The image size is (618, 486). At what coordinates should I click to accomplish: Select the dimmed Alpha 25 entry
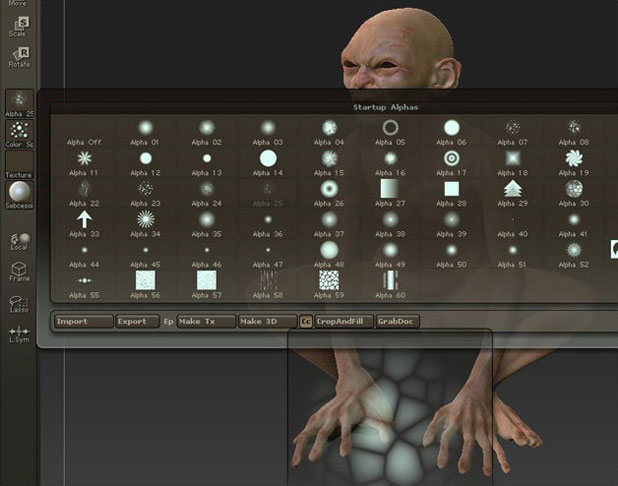[x=268, y=194]
